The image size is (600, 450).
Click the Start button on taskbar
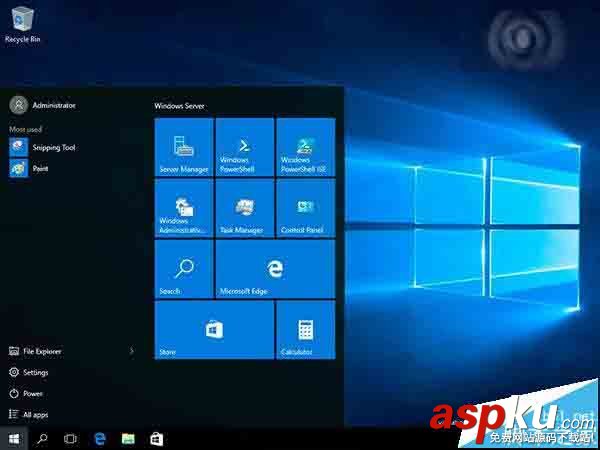point(14,439)
